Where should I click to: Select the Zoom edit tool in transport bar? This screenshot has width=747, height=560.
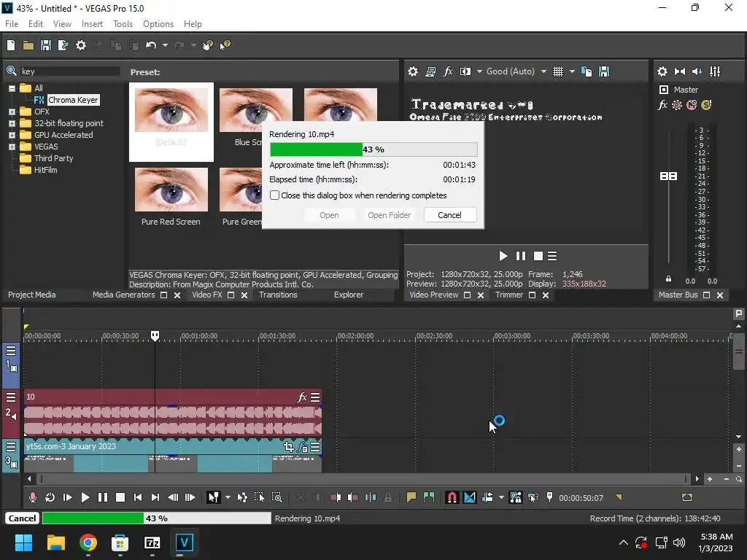click(276, 497)
